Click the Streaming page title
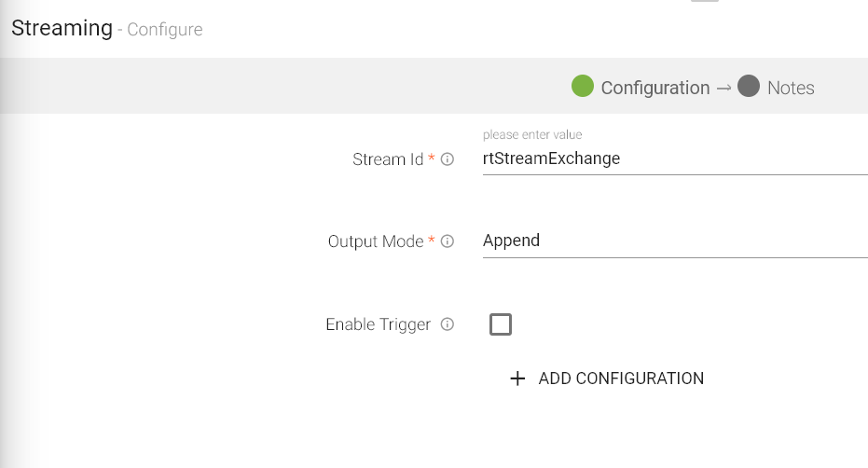868x468 pixels. 62,28
